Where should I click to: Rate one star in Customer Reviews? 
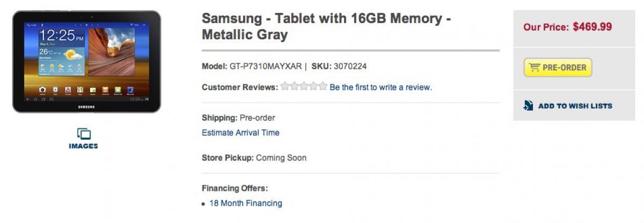[x=285, y=87]
